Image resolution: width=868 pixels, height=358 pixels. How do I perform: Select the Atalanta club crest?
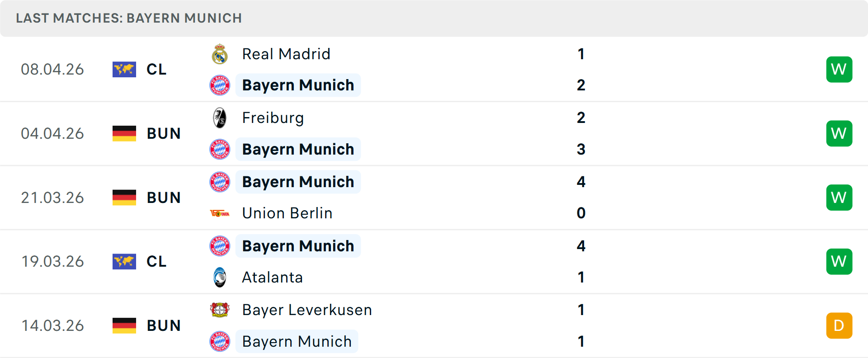point(220,277)
